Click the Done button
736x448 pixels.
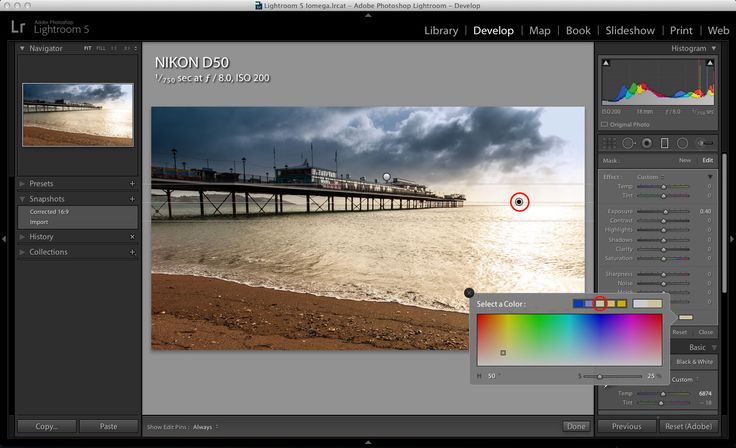click(576, 426)
